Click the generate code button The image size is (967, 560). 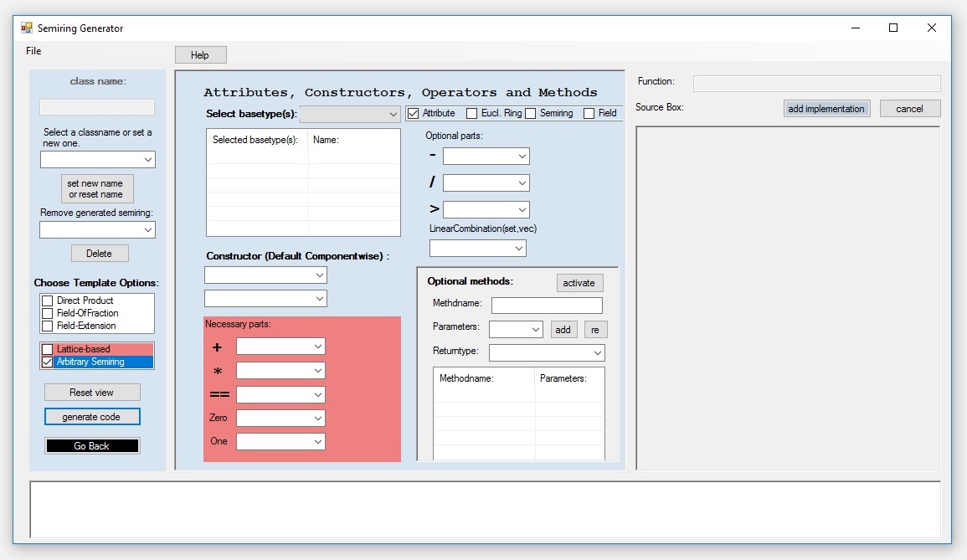pyautogui.click(x=92, y=417)
